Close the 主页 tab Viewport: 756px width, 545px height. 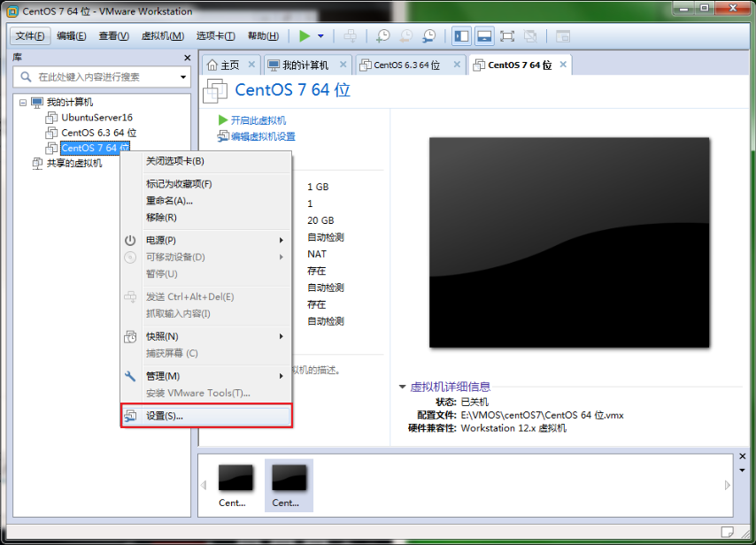[x=251, y=64]
